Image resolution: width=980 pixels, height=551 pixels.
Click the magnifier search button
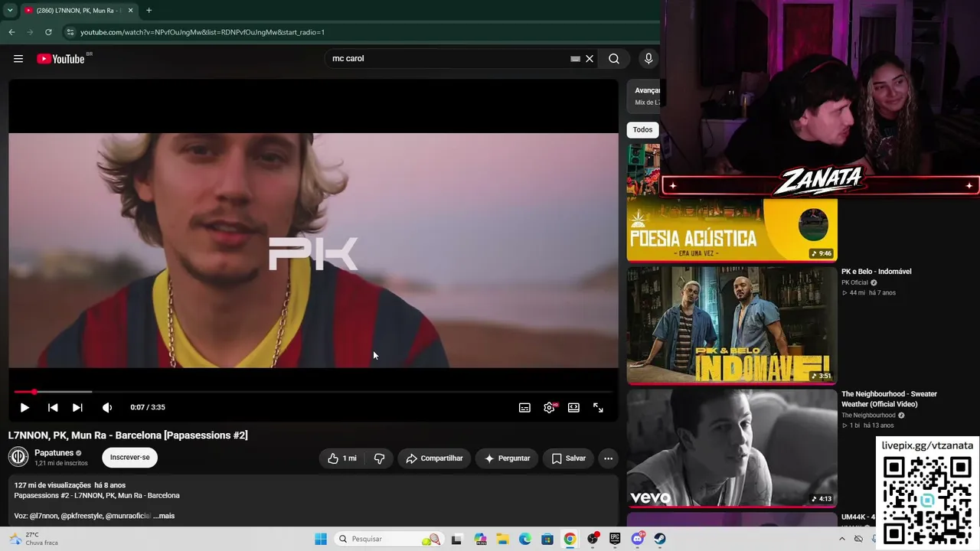pos(614,59)
